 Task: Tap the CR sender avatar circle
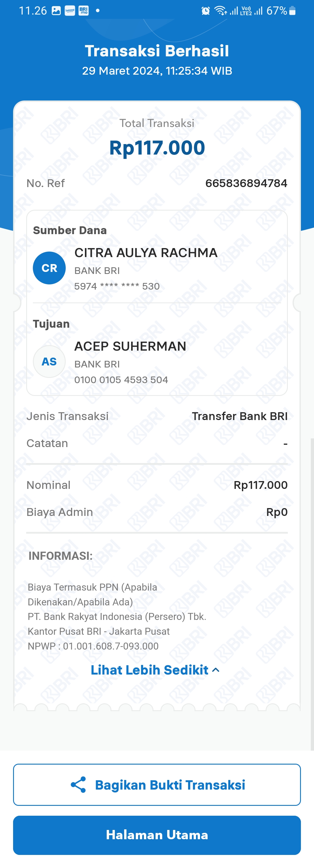49,268
